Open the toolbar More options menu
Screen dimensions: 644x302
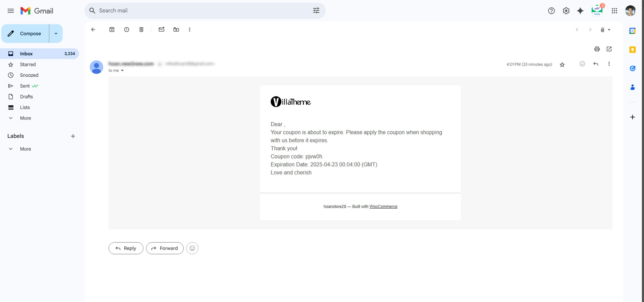click(x=189, y=30)
